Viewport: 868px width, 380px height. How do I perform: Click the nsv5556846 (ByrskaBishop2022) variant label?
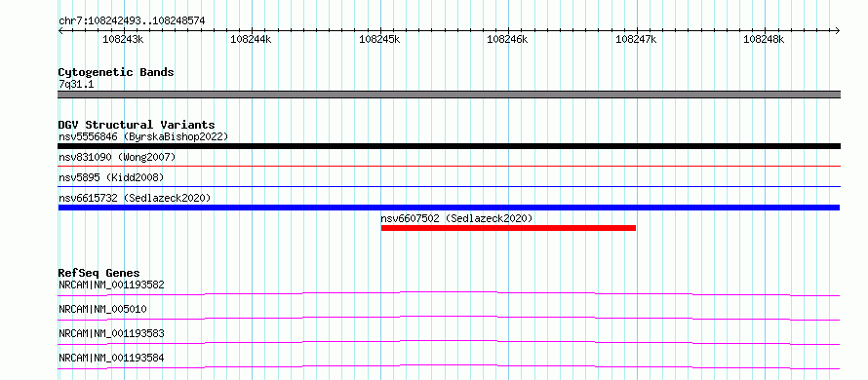click(143, 136)
